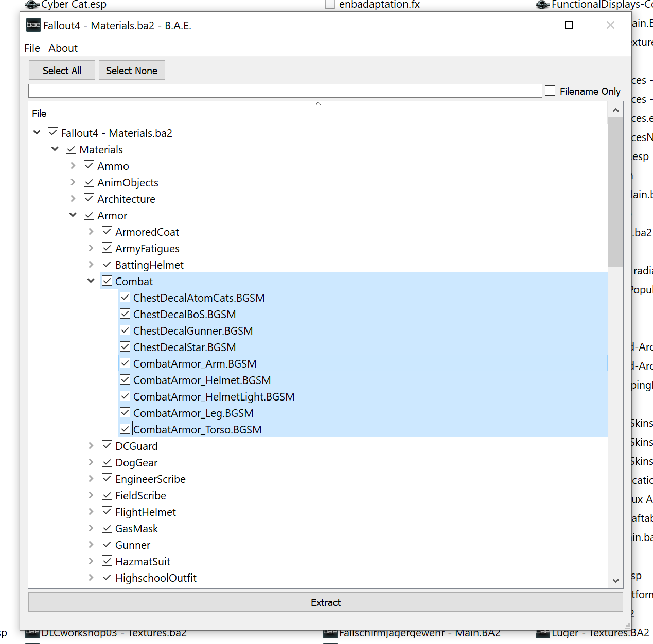This screenshot has height=644, width=653.
Task: Uncheck the Combat folder checkbox
Action: point(107,281)
